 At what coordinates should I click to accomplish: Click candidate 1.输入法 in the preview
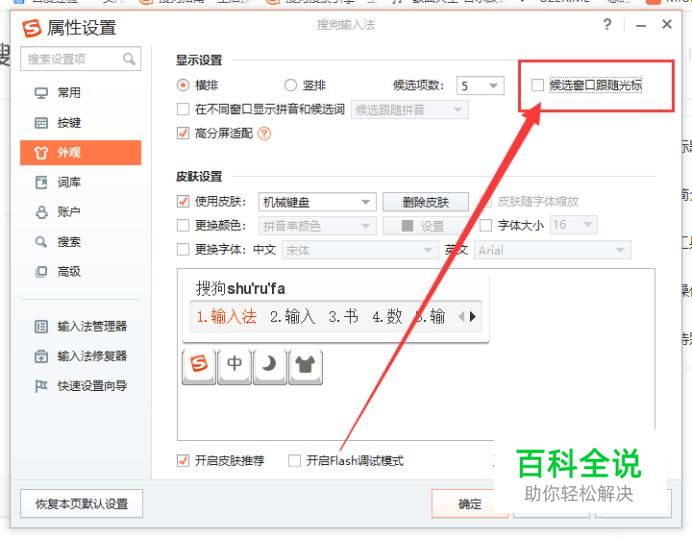point(226,316)
